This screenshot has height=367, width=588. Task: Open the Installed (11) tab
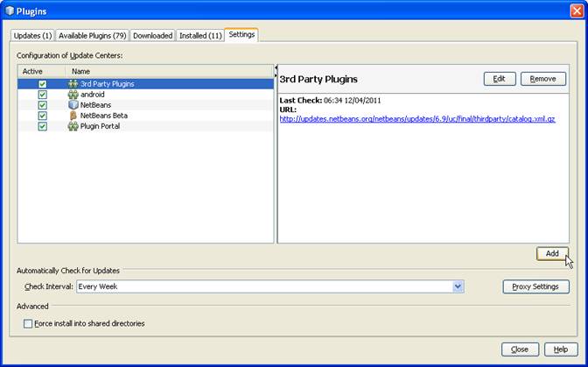click(x=200, y=36)
